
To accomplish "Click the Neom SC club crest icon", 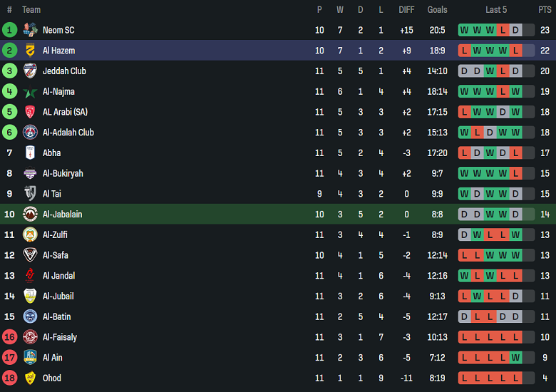I will pyautogui.click(x=30, y=30).
